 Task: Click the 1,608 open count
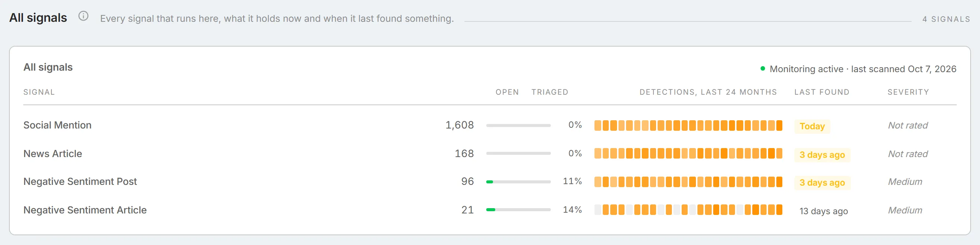pyautogui.click(x=459, y=125)
